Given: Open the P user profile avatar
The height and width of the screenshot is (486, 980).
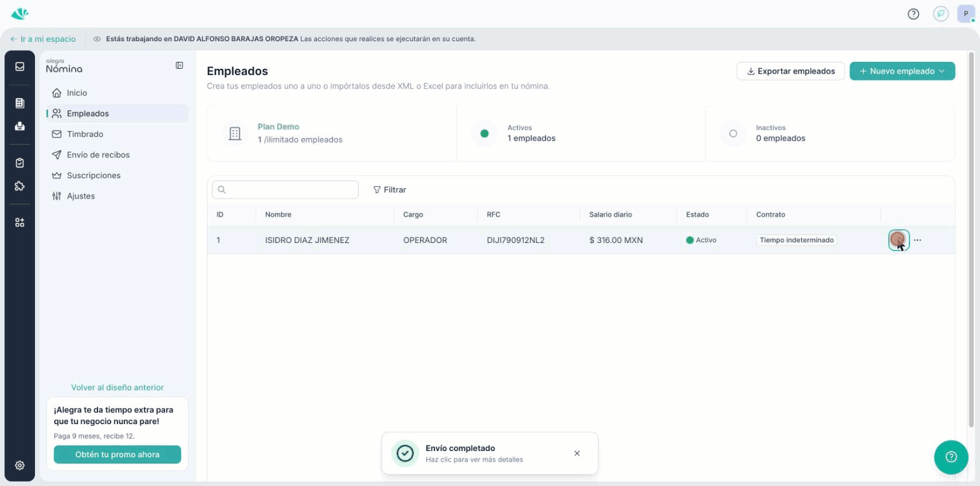Looking at the screenshot, I should click(966, 14).
